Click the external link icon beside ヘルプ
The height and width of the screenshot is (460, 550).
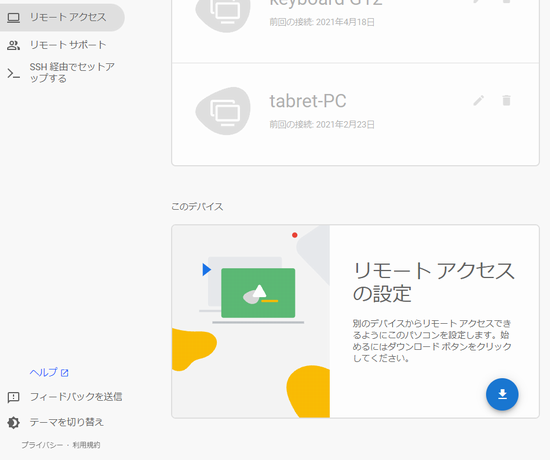point(65,373)
